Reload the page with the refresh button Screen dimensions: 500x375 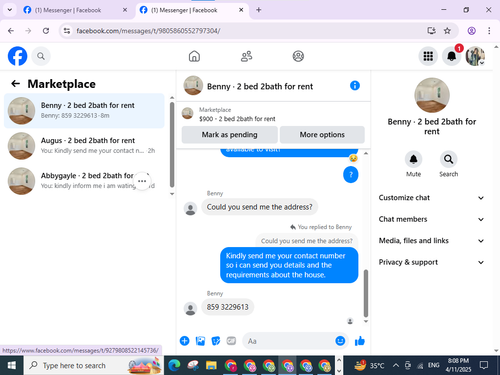(46, 31)
